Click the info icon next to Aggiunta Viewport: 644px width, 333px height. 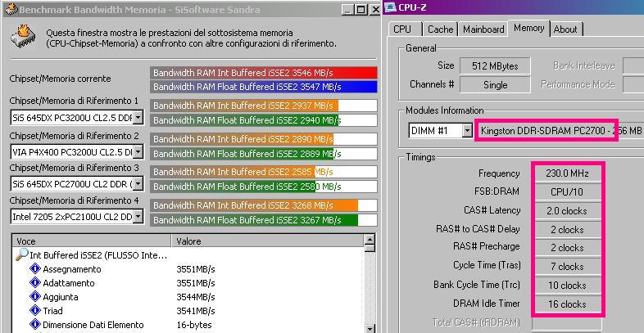tap(36, 296)
